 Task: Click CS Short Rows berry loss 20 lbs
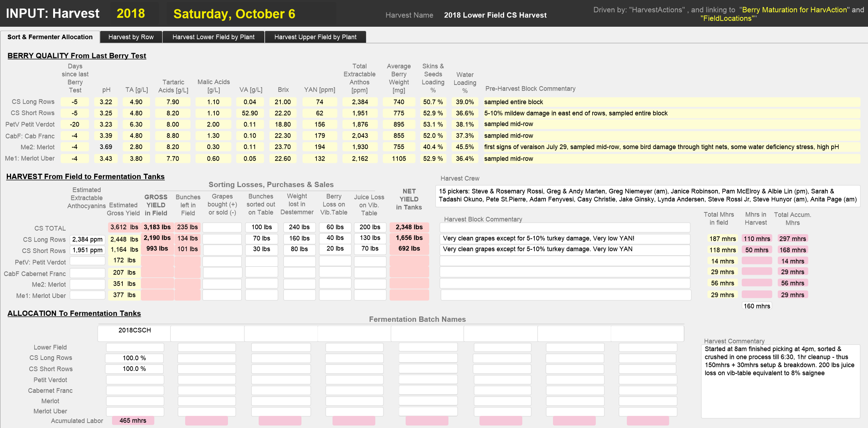tap(335, 249)
